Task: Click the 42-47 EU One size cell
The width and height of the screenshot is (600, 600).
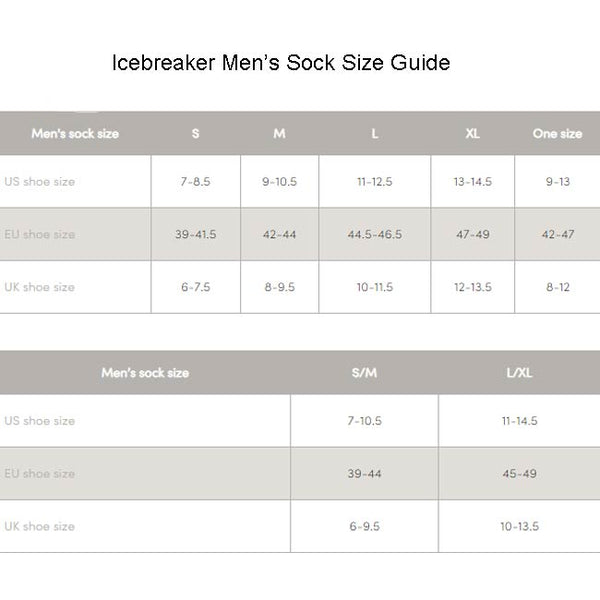Action: pos(557,235)
